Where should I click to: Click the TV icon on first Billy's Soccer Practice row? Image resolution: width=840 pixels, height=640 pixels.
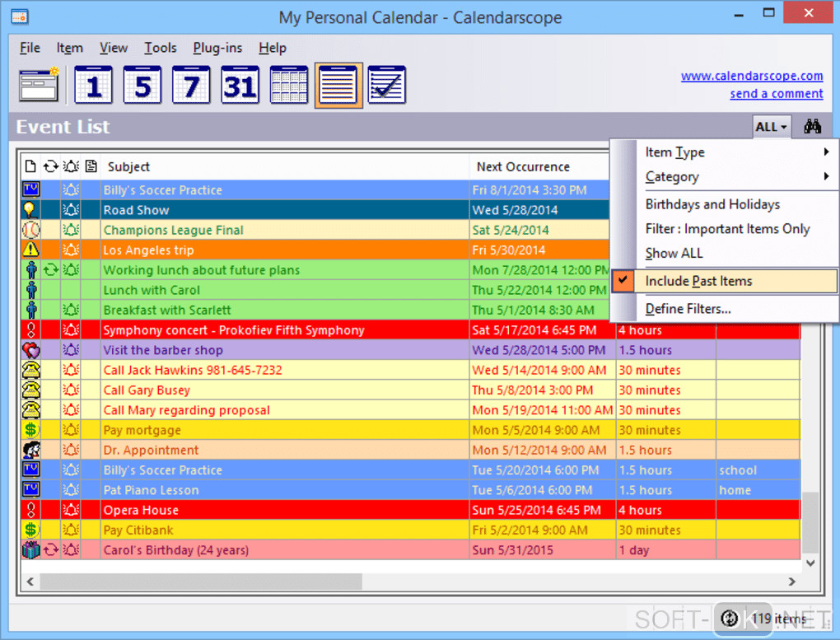(31, 189)
